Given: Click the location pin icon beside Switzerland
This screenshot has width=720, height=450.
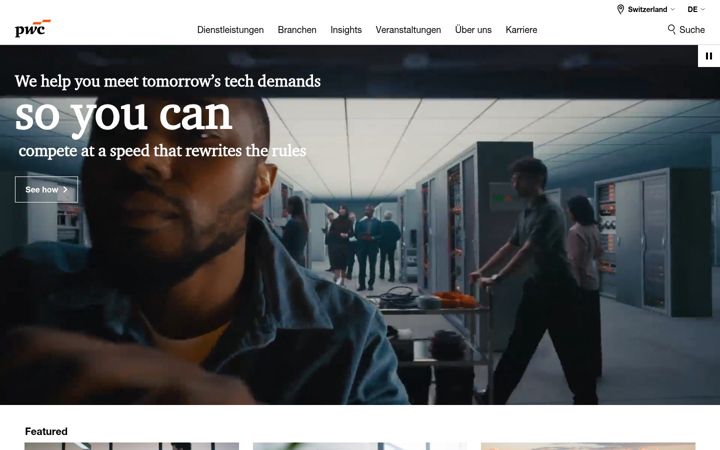Looking at the screenshot, I should (620, 9).
